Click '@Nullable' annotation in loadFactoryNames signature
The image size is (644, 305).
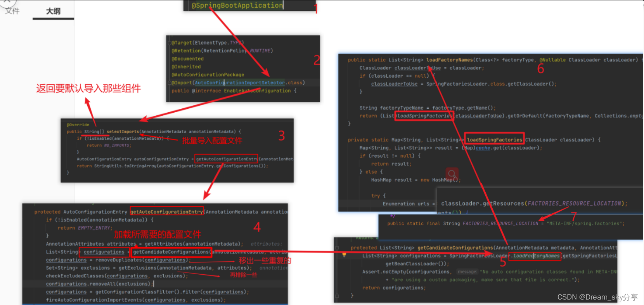[x=552, y=60]
